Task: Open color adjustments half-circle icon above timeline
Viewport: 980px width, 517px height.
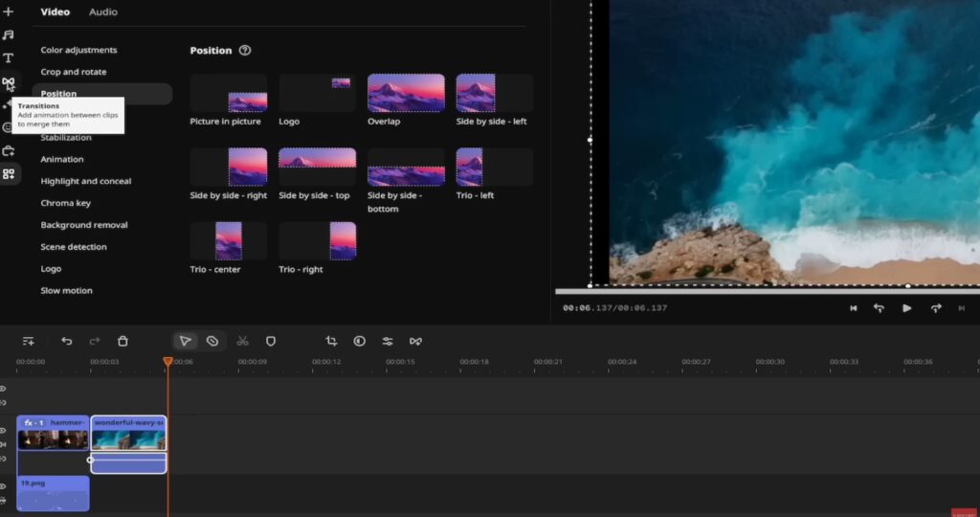Action: tap(360, 341)
